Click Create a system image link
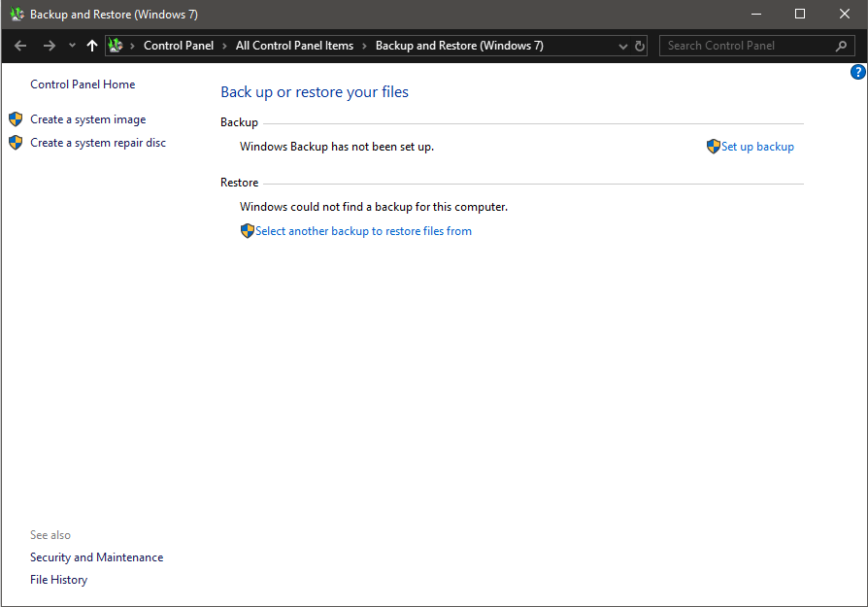 (88, 119)
